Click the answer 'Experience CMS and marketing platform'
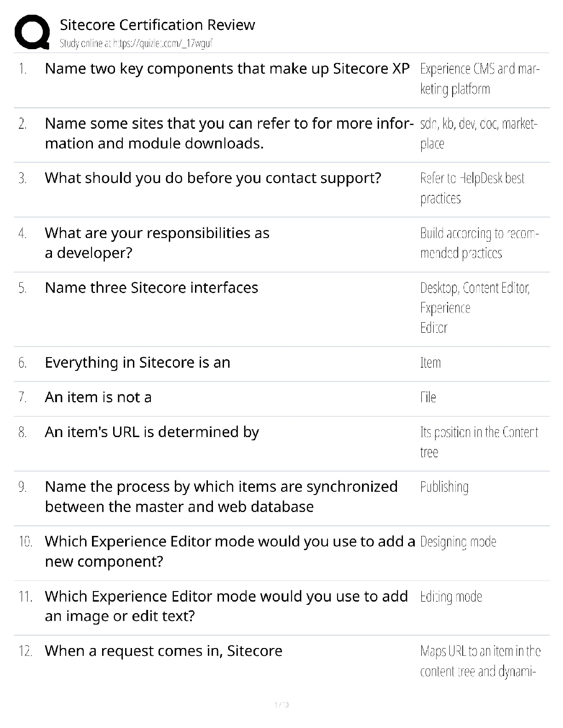563x728 pixels. [480, 79]
